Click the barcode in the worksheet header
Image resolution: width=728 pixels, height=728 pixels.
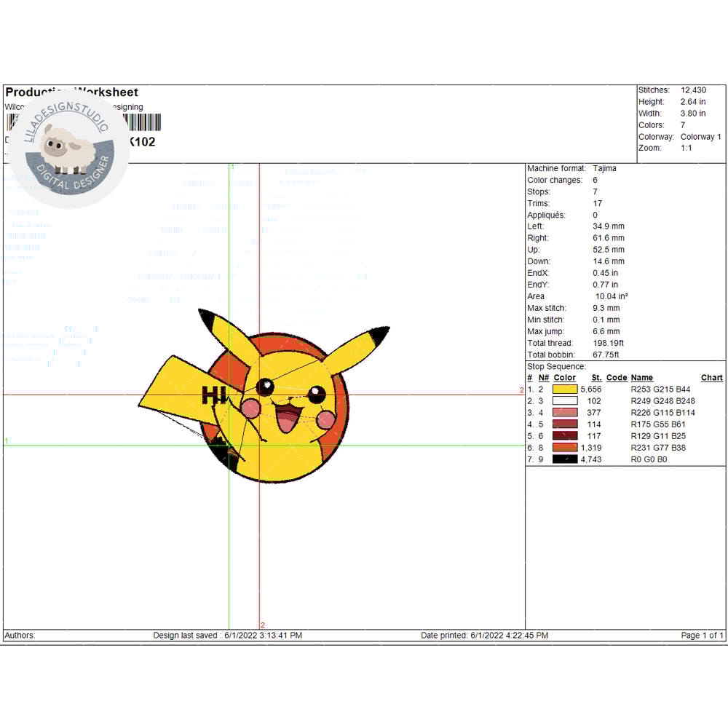pyautogui.click(x=142, y=122)
